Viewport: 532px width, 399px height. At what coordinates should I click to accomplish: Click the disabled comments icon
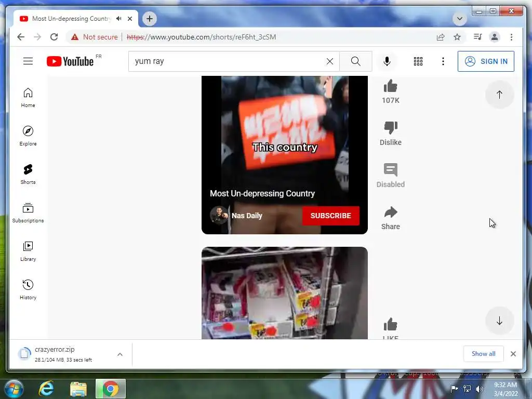pyautogui.click(x=391, y=170)
